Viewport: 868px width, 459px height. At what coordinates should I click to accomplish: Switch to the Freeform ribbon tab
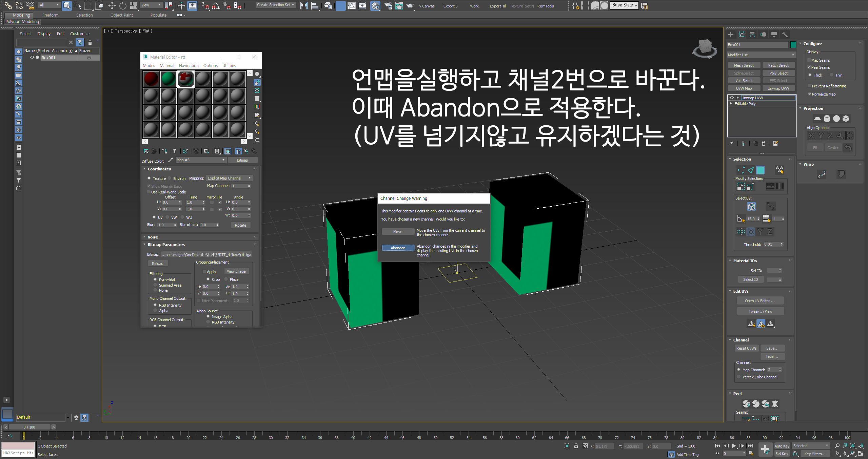(50, 15)
